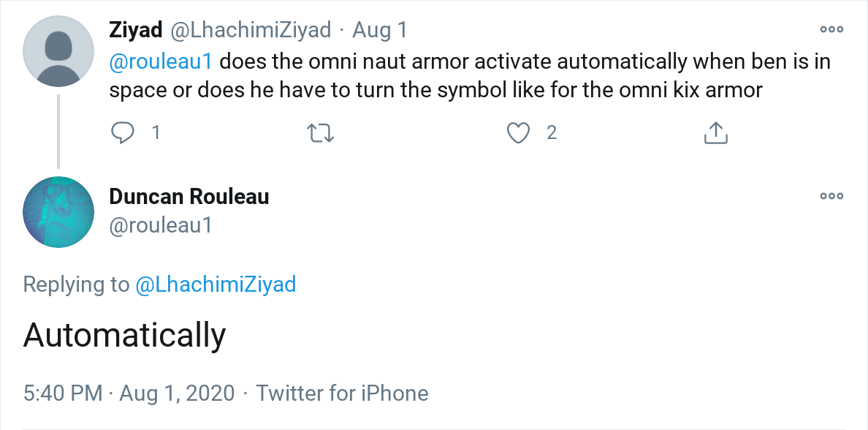Click the Ziyad display name
This screenshot has width=868, height=430.
(136, 30)
